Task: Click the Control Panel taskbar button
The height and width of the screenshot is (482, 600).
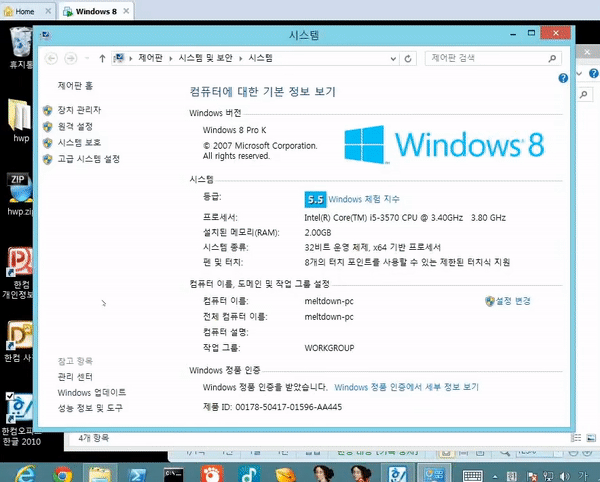Action: point(434,474)
